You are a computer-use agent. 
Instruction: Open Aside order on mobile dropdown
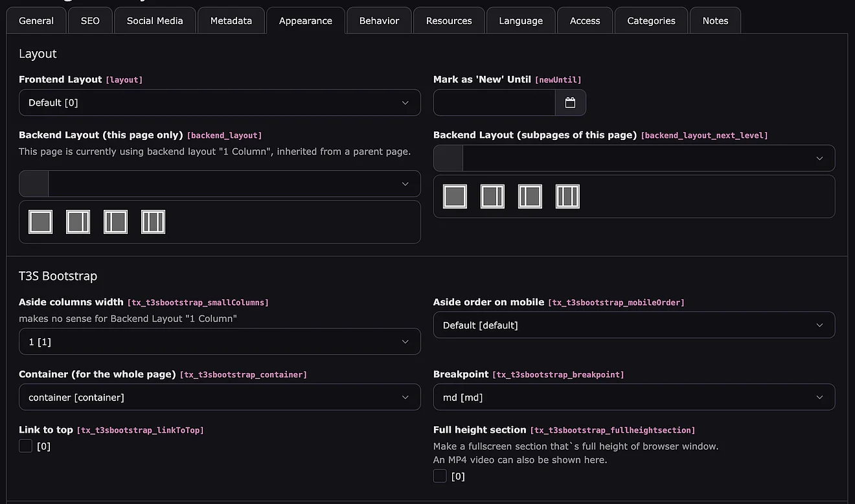[633, 325]
